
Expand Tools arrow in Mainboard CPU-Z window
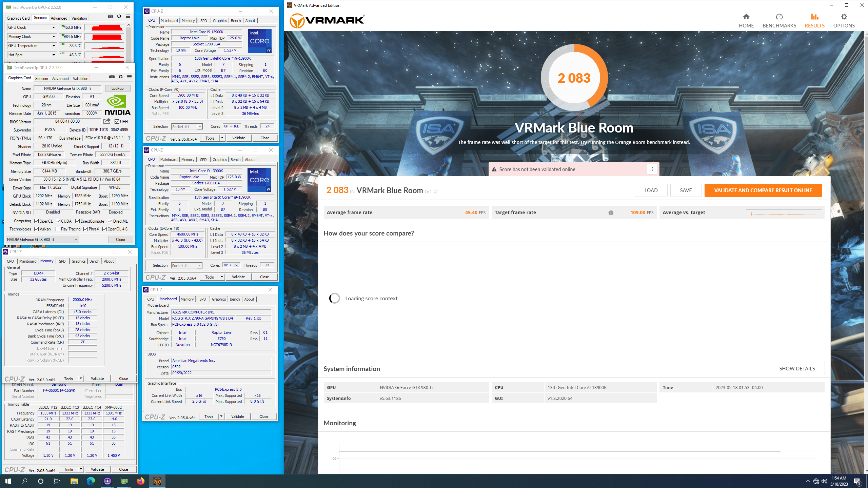(x=221, y=416)
